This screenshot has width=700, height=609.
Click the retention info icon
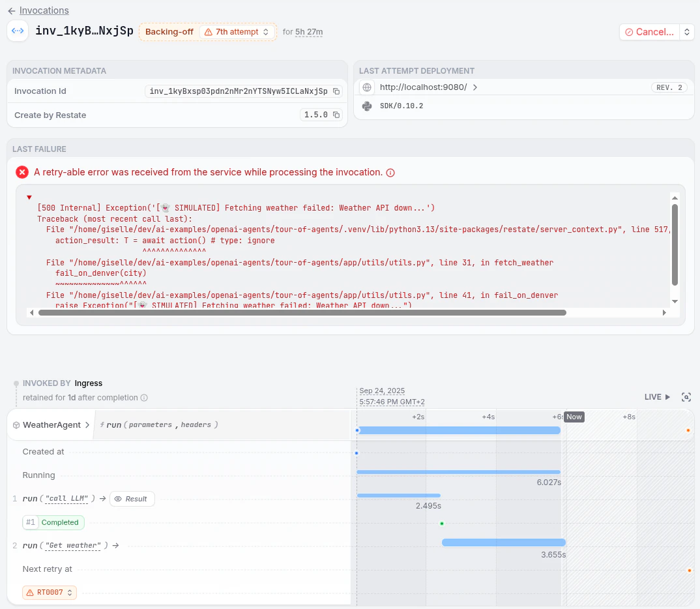point(144,398)
